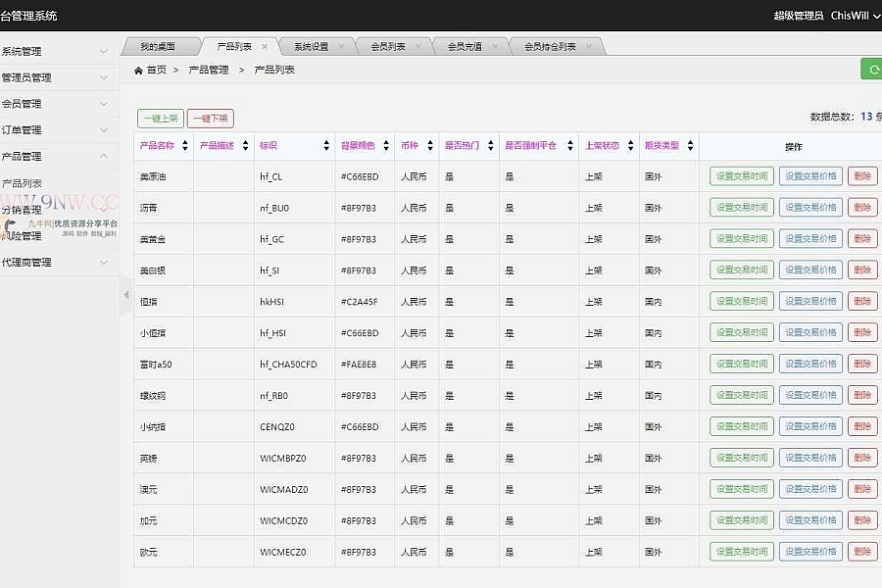This screenshot has height=588, width=882.
Task: Close the 产品列表 tab
Action: tap(265, 47)
